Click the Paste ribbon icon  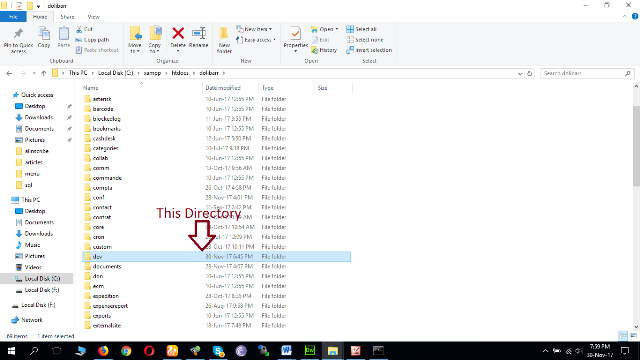[x=64, y=38]
